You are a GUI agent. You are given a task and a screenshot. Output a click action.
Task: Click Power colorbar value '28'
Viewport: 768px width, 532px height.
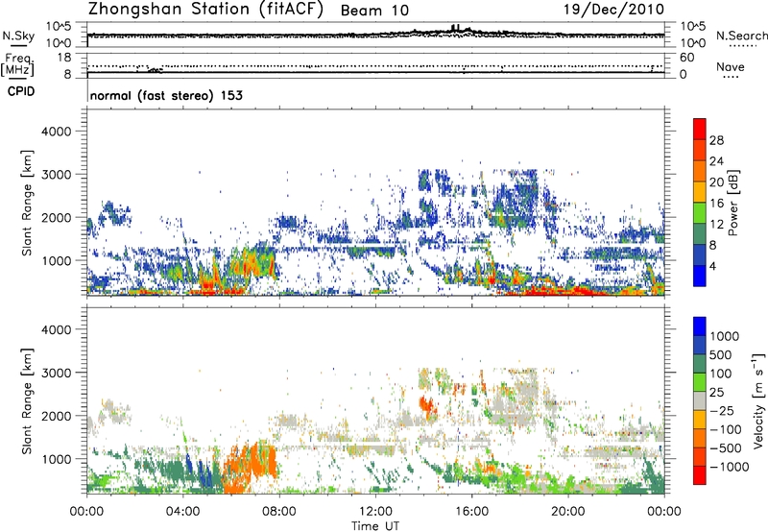[716, 140]
